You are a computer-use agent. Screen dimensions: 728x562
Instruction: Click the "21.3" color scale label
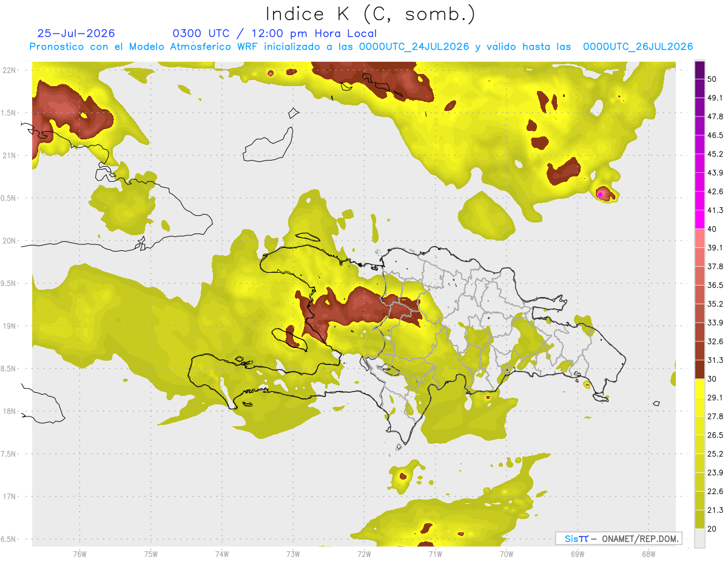coord(715,510)
